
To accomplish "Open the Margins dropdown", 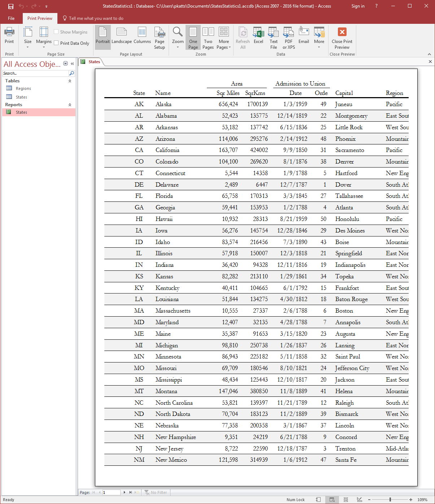I will click(x=44, y=38).
